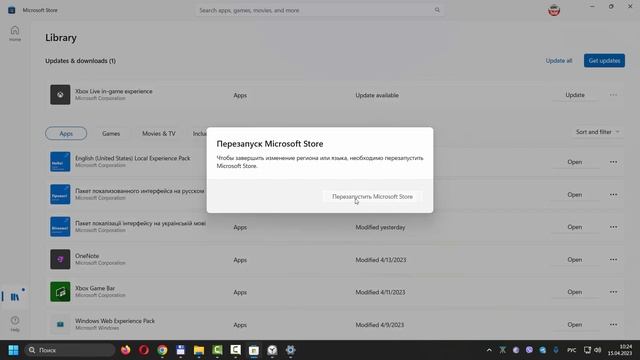Open File Explorer from taskbar

click(x=199, y=350)
